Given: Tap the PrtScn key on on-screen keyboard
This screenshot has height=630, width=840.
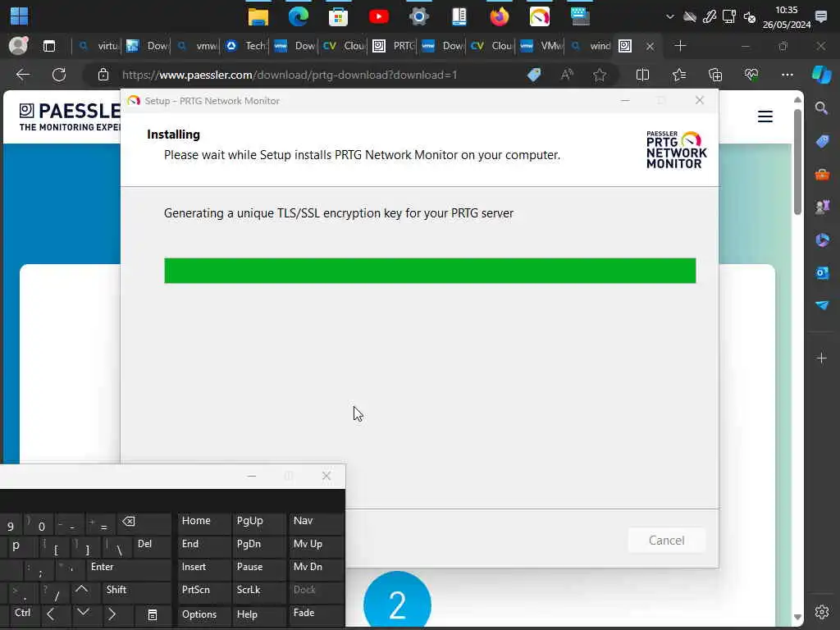Looking at the screenshot, I should pos(204,592).
